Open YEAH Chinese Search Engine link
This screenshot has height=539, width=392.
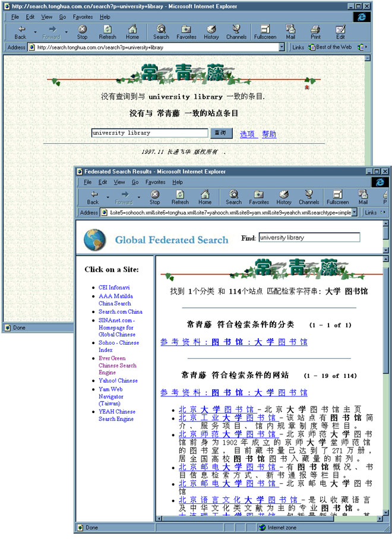coord(117,415)
